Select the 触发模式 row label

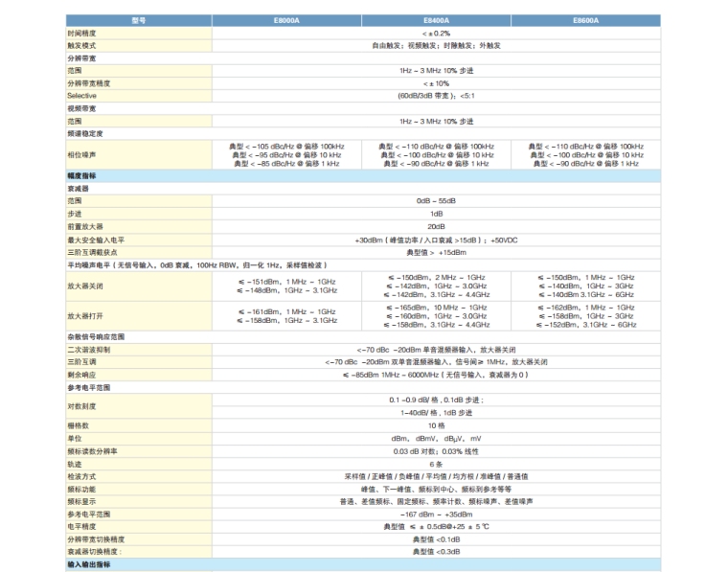coord(81,45)
